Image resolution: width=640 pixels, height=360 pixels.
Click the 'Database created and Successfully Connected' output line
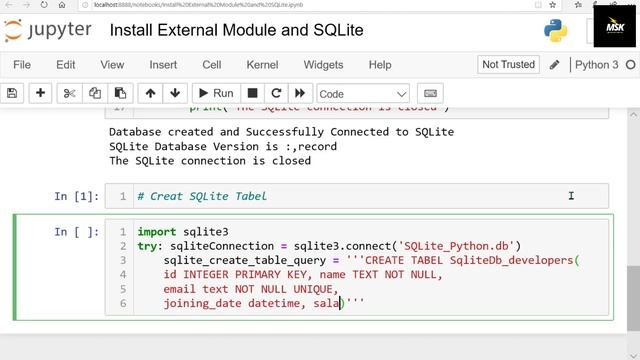click(x=281, y=132)
